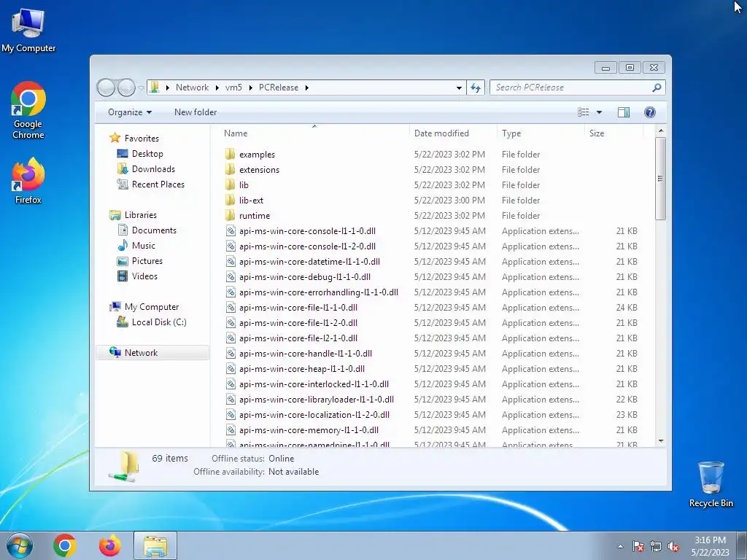Click the Forward navigation button
This screenshot has height=560, width=747.
[x=126, y=87]
